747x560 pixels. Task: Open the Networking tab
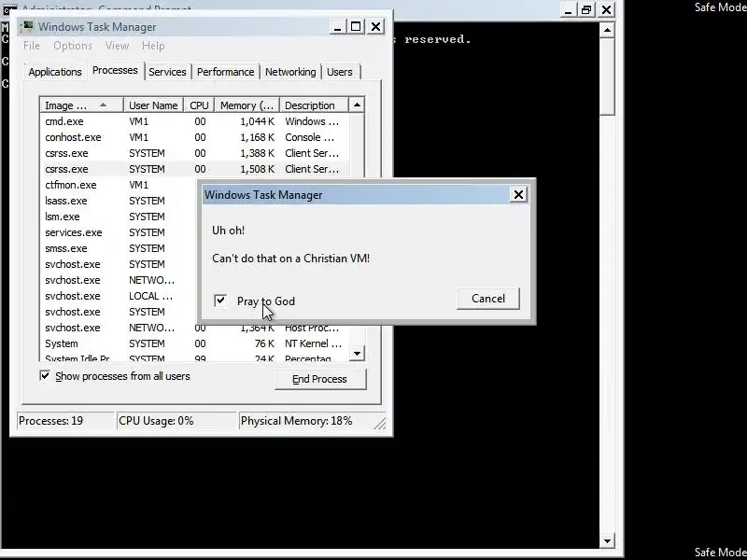coord(290,72)
